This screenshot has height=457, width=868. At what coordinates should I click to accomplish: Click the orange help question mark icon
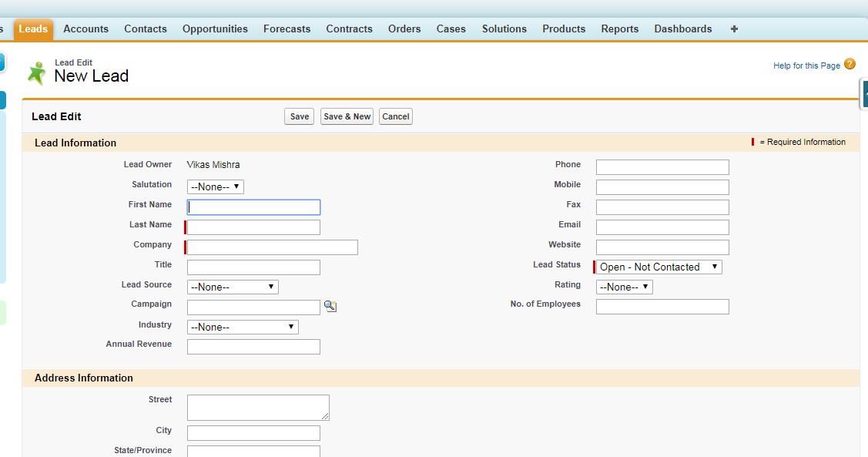[850, 65]
